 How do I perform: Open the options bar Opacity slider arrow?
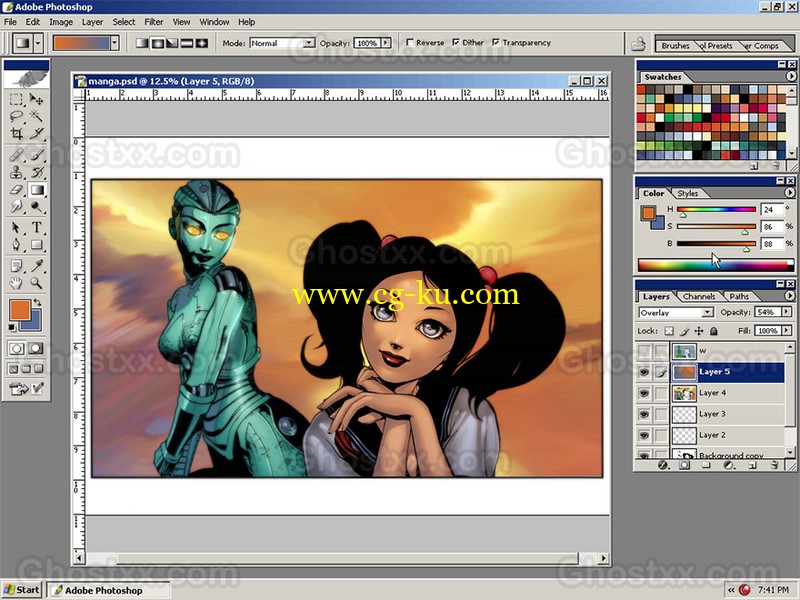point(386,43)
